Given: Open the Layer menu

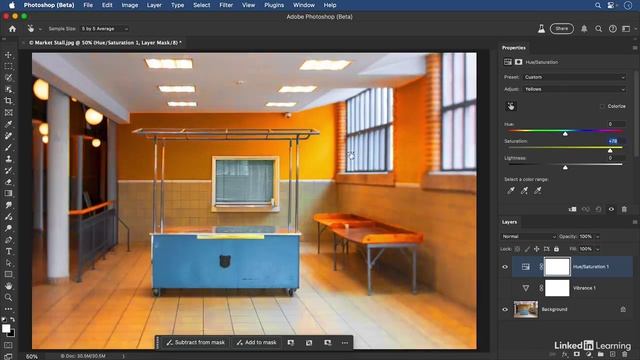Looking at the screenshot, I should pos(154,5).
